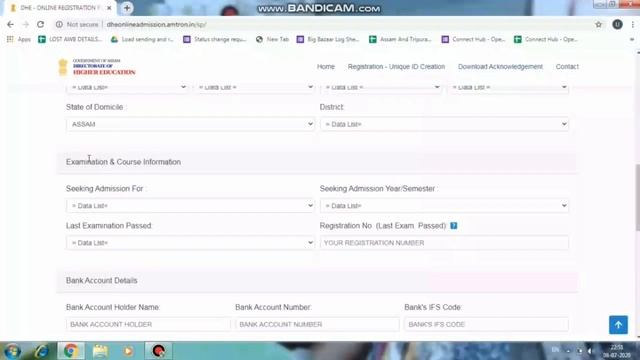Open file explorer folder in taskbar
This screenshot has height=360, width=640.
pos(100,351)
